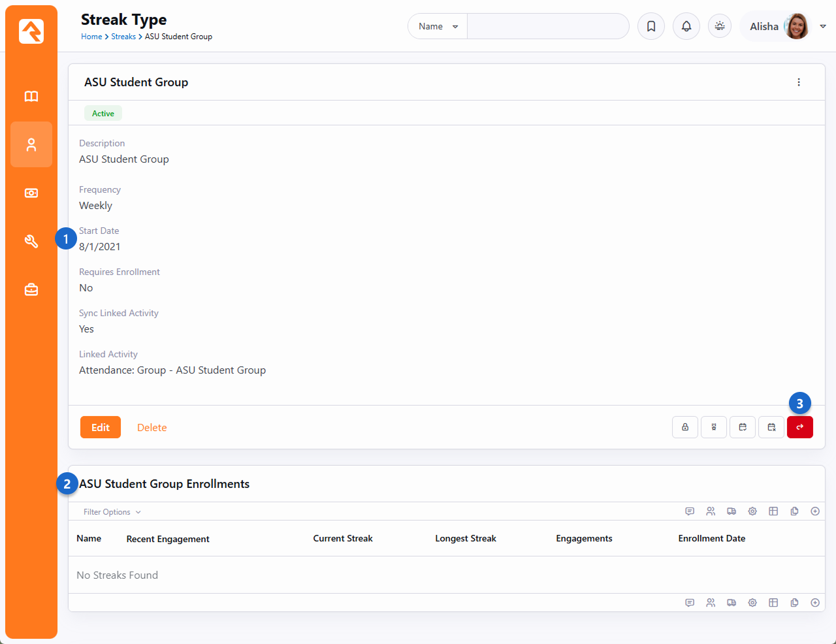Expand the Name search type dropdown

[x=438, y=27]
